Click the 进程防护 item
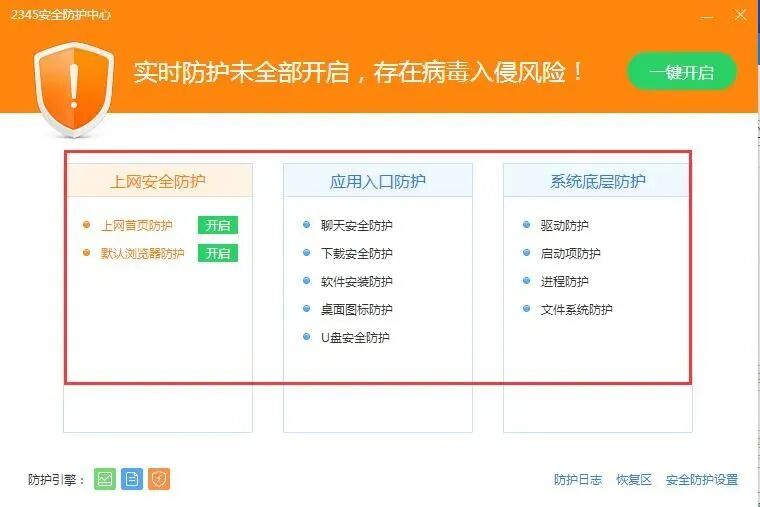Viewport: 760px width, 507px height. pos(564,282)
